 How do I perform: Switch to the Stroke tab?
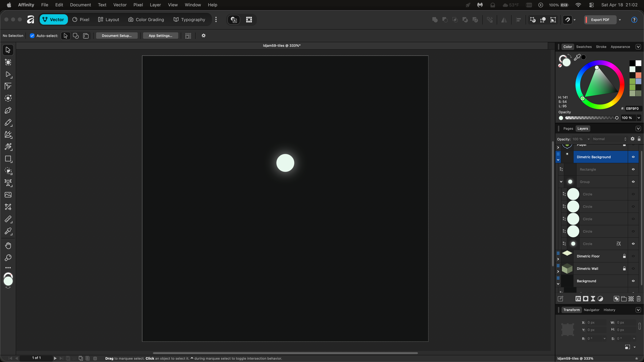coord(601,47)
